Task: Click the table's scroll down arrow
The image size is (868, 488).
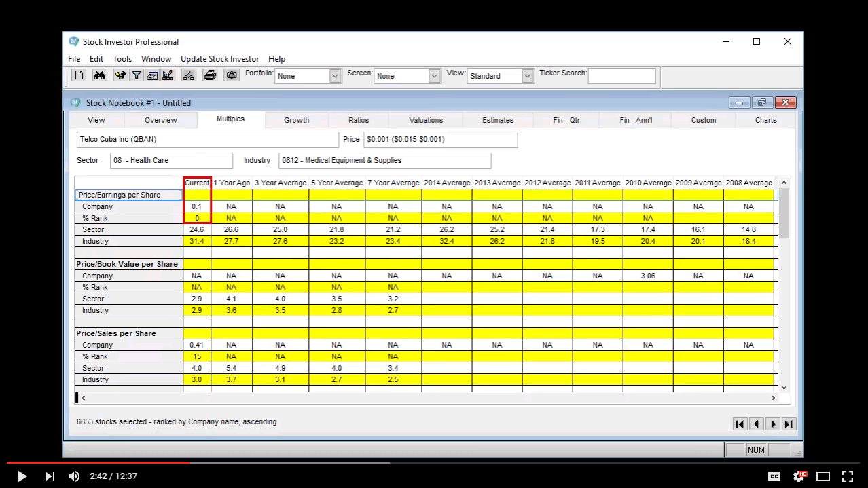Action: click(784, 387)
